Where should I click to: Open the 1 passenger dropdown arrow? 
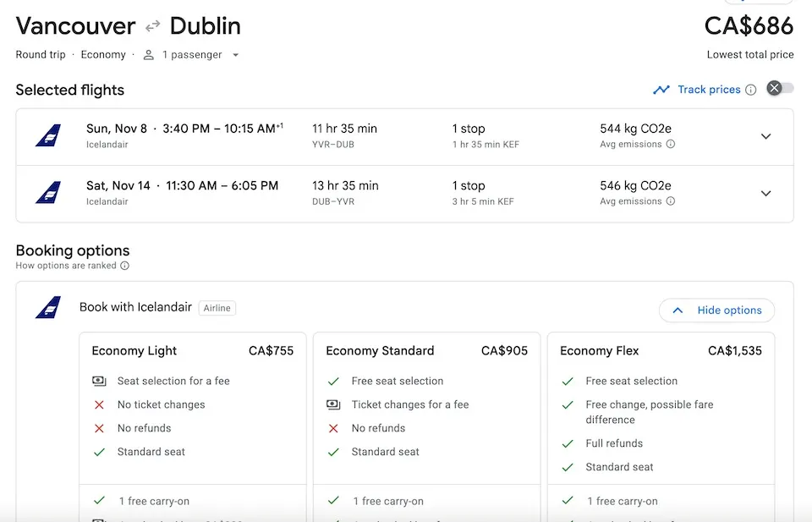235,55
